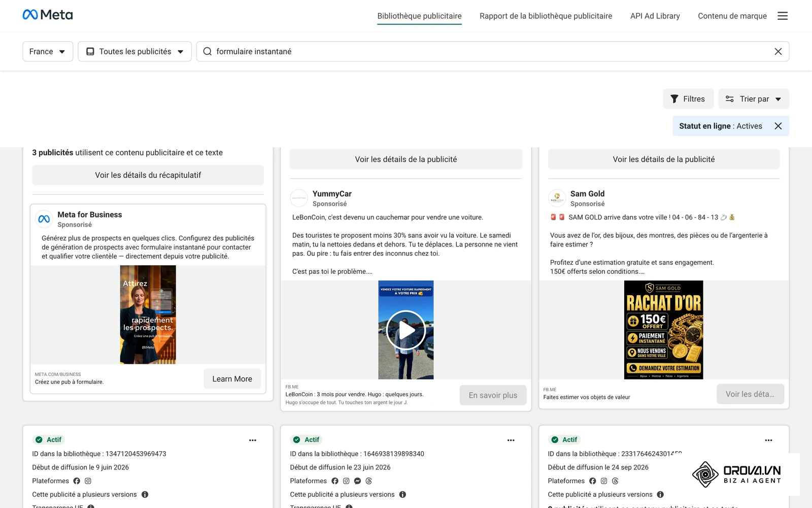The image size is (812, 508).
Task: Click info icon for versions in 24 sep card
Action: pos(660,494)
